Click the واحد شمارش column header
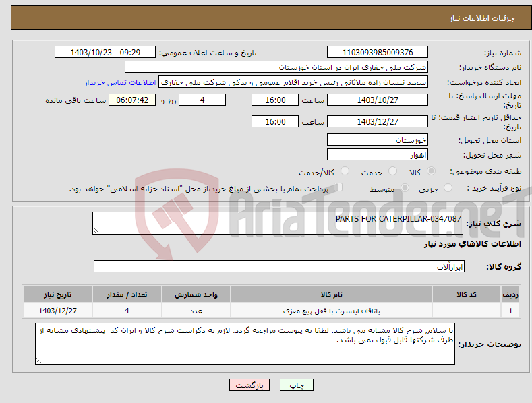Viewport: 532px width, 403px height. 196,294
